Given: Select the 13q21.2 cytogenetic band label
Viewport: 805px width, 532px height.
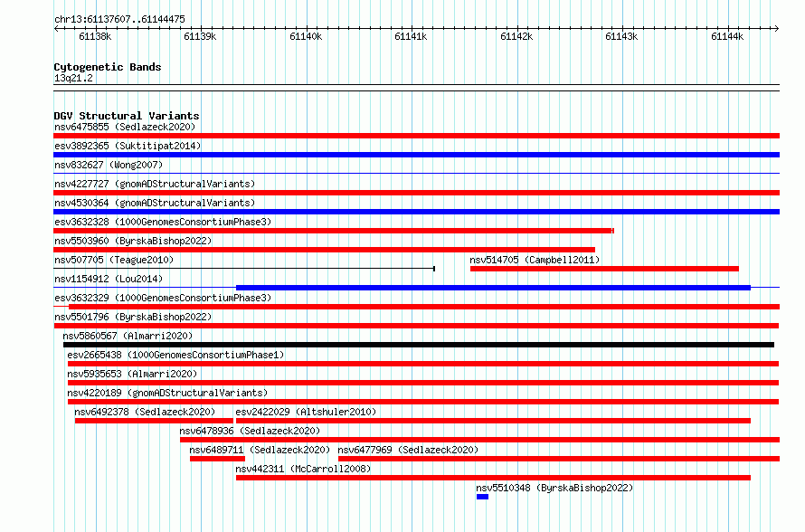Looking at the screenshot, I should (x=73, y=78).
